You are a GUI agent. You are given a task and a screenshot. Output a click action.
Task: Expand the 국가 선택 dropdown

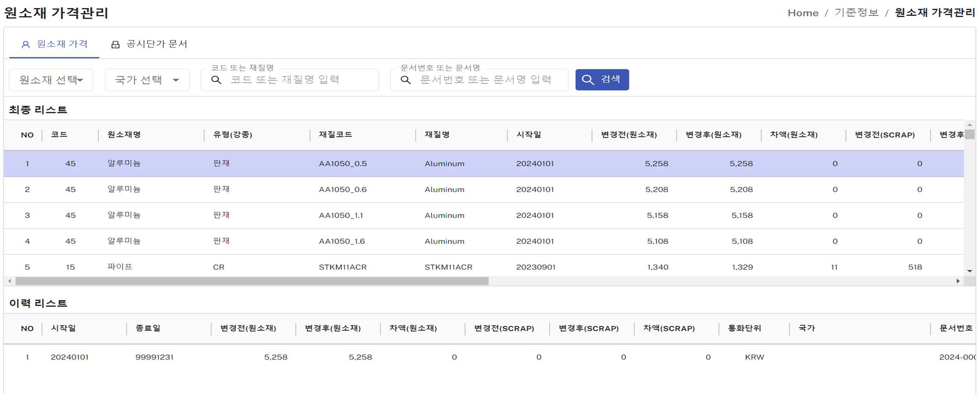coord(147,80)
